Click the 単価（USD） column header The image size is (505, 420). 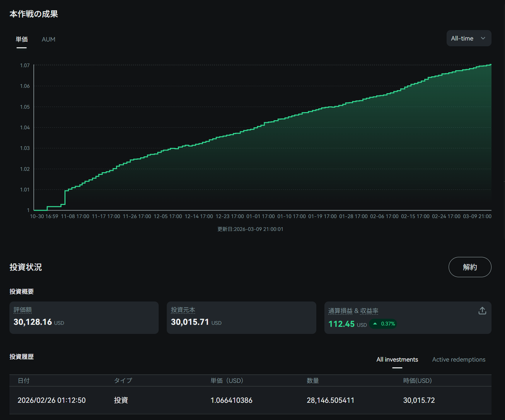(x=227, y=380)
